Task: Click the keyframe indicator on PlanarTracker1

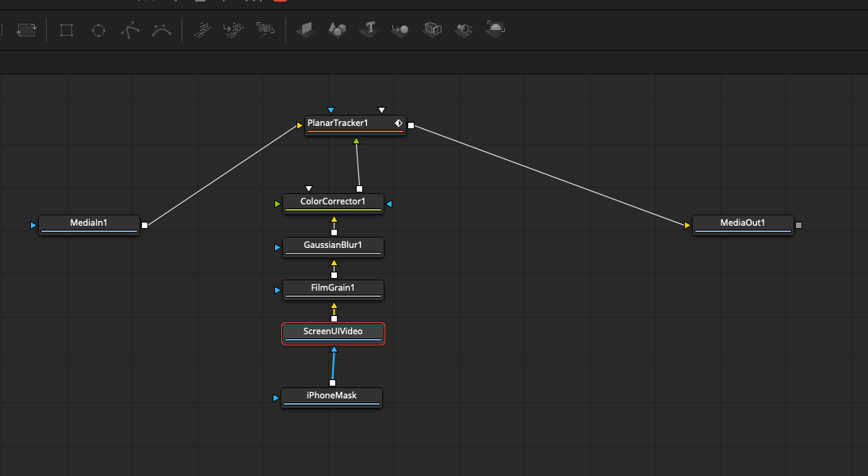Action: tap(399, 124)
